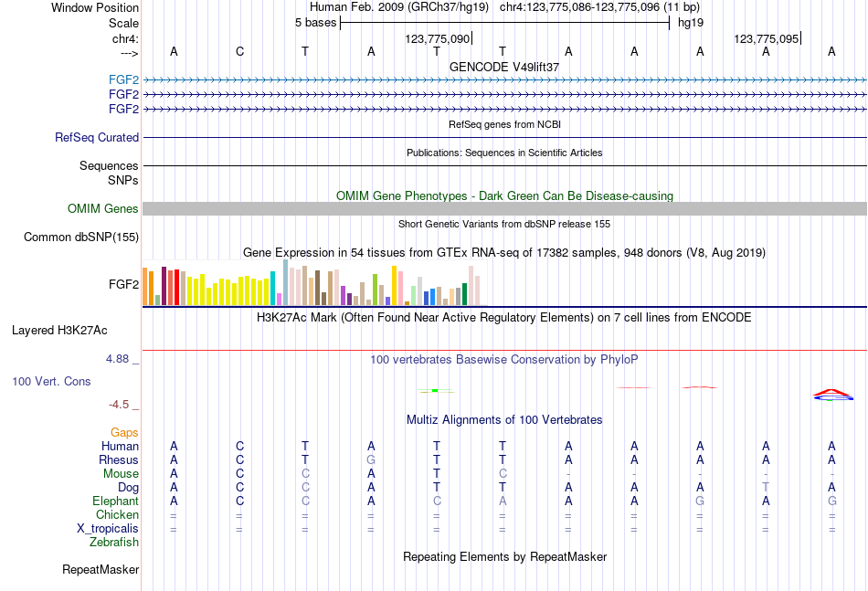Click 'Human Feb. 2009 (GRCh37/hg19)' text
The width and height of the screenshot is (868, 591).
click(x=399, y=7)
